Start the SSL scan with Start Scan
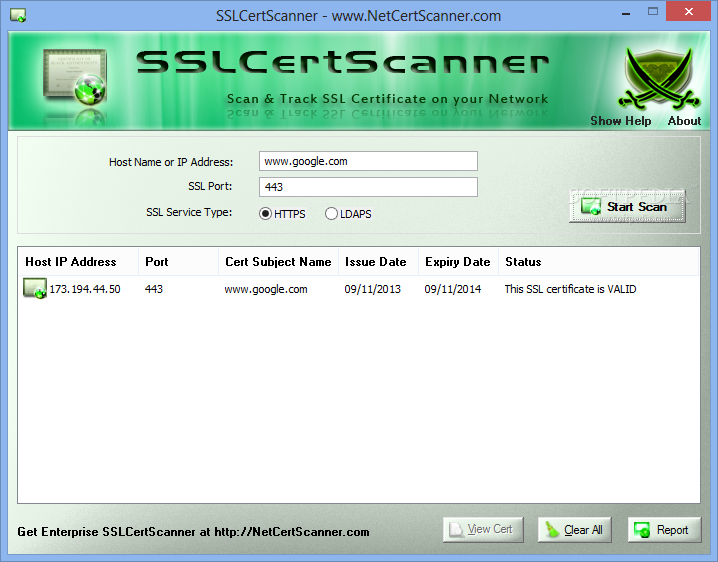718x562 pixels. pos(627,207)
